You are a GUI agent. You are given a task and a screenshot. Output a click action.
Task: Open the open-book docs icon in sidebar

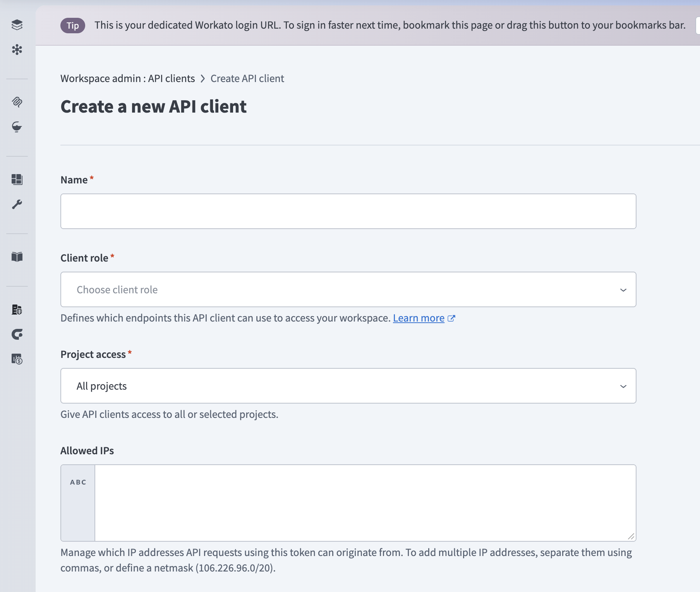17,257
